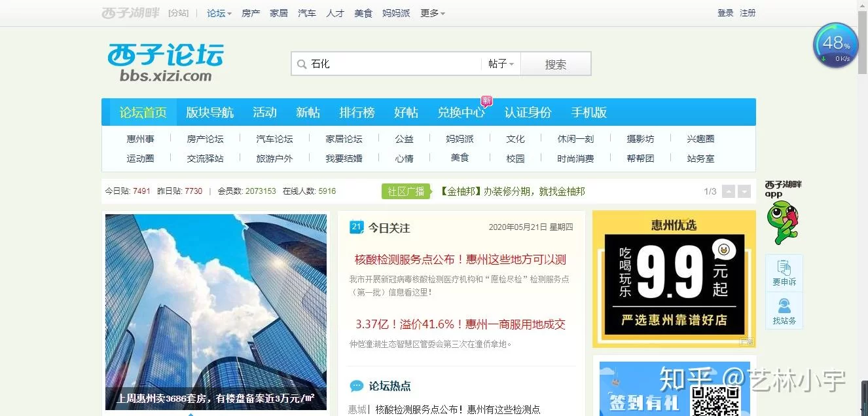Image resolution: width=868 pixels, height=416 pixels.
Task: Click the 西子论坛 logo
Action: click(x=166, y=63)
